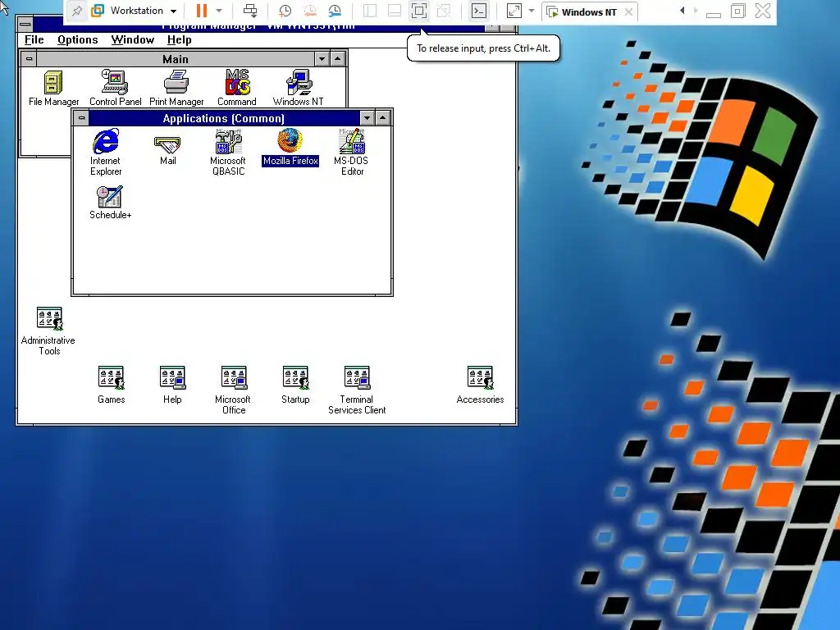The width and height of the screenshot is (840, 630).
Task: Expand the power options arrow beside pause
Action: pos(219,11)
